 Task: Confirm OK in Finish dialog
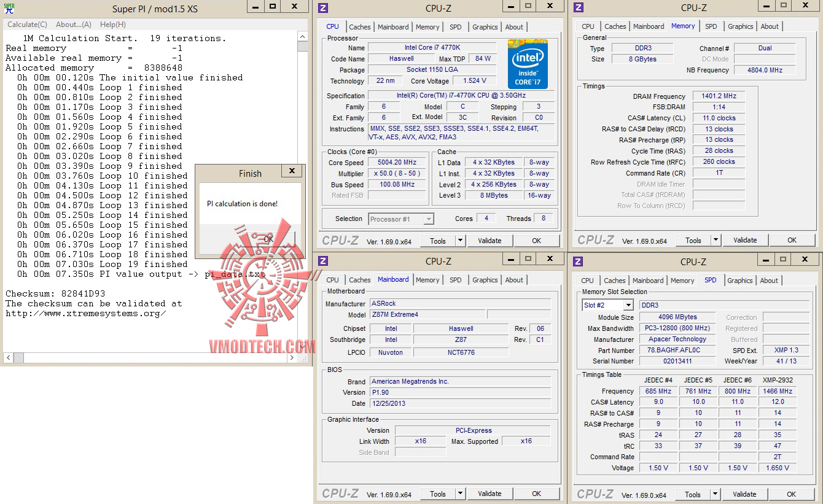tap(269, 239)
